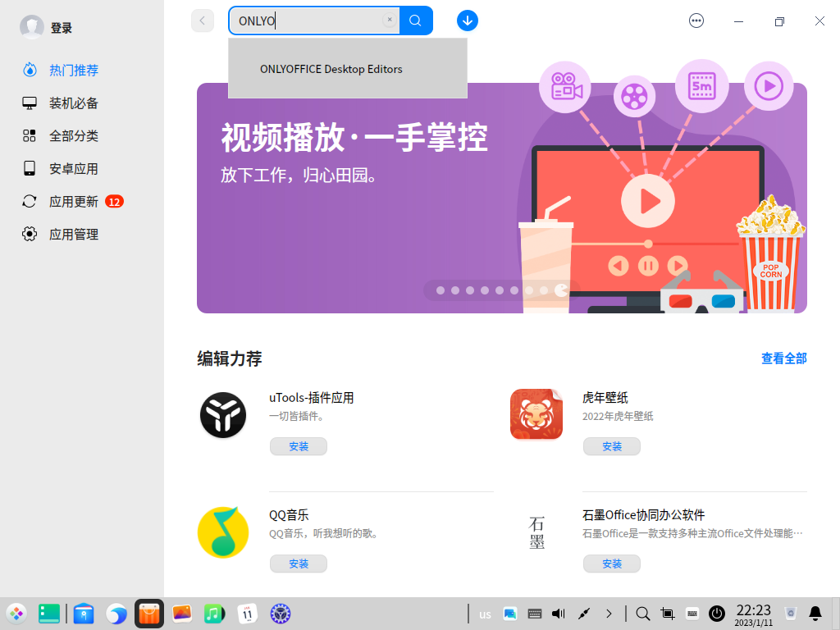The width and height of the screenshot is (840, 630).
Task: Open the multitasking view taskbar icon
Action: [x=48, y=614]
